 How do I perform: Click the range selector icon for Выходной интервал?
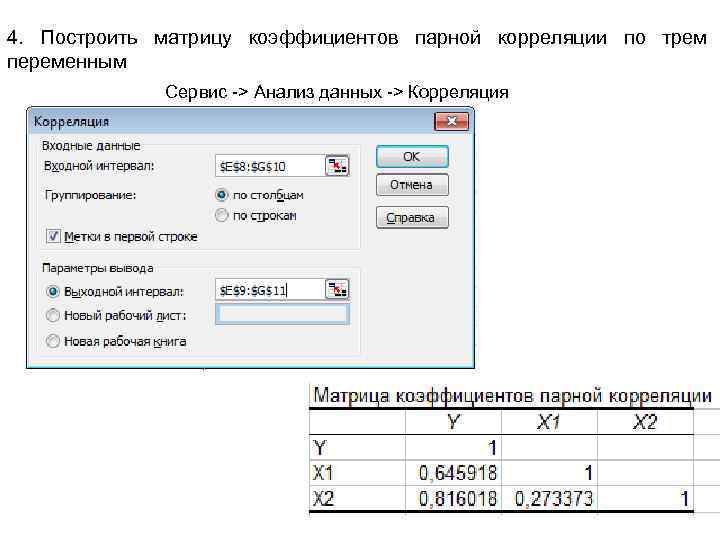click(338, 290)
